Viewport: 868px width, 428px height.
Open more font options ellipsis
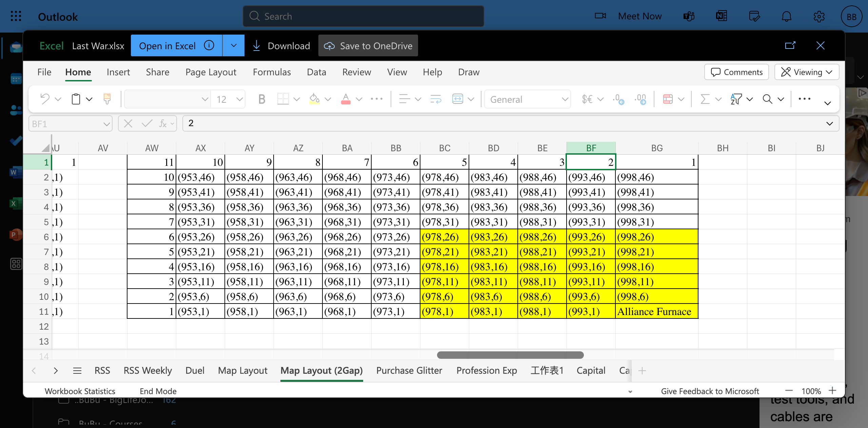coord(377,99)
